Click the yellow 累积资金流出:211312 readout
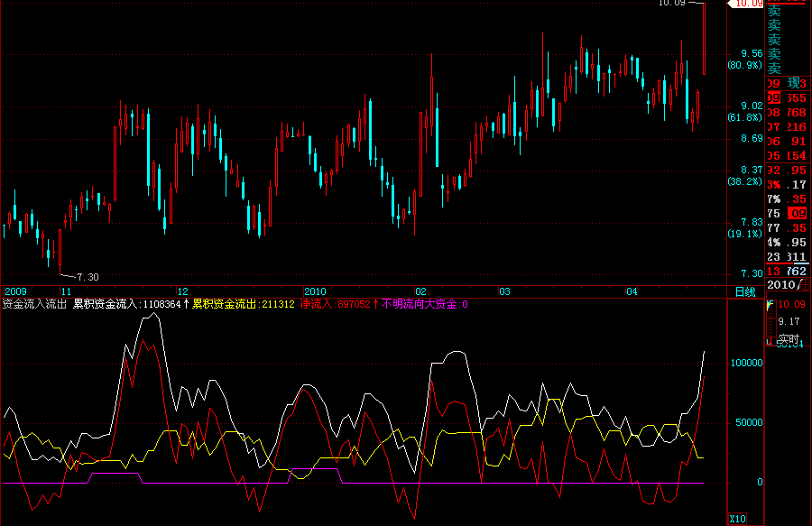Screen dimensions: 812x526 (x=244, y=304)
